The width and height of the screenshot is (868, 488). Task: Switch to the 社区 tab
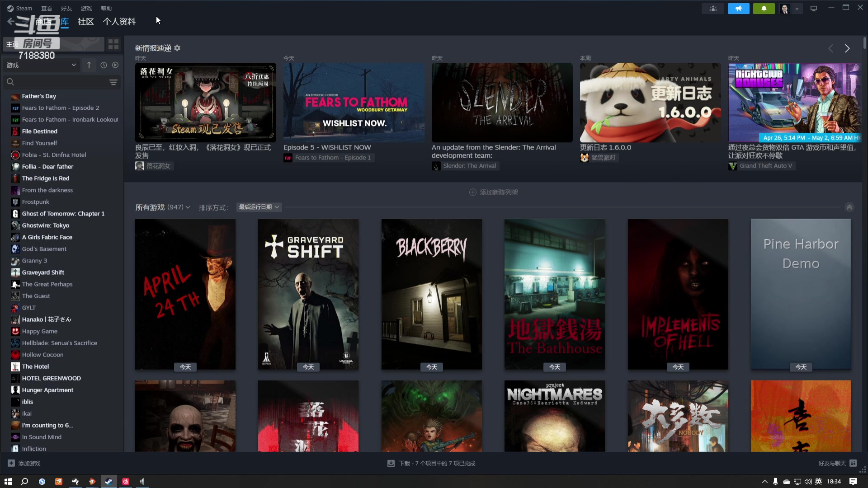[x=85, y=22]
